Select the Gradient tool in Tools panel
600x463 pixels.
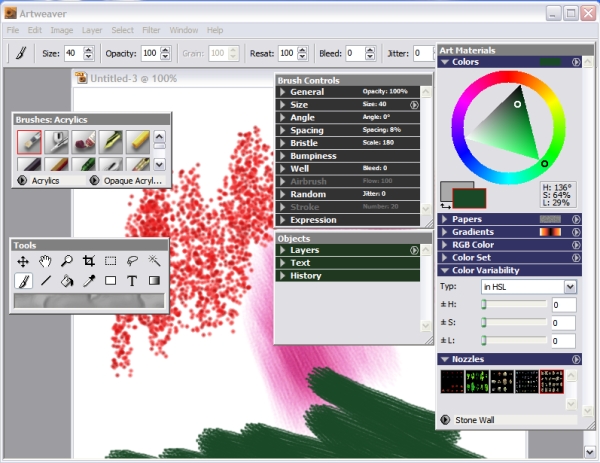click(155, 281)
